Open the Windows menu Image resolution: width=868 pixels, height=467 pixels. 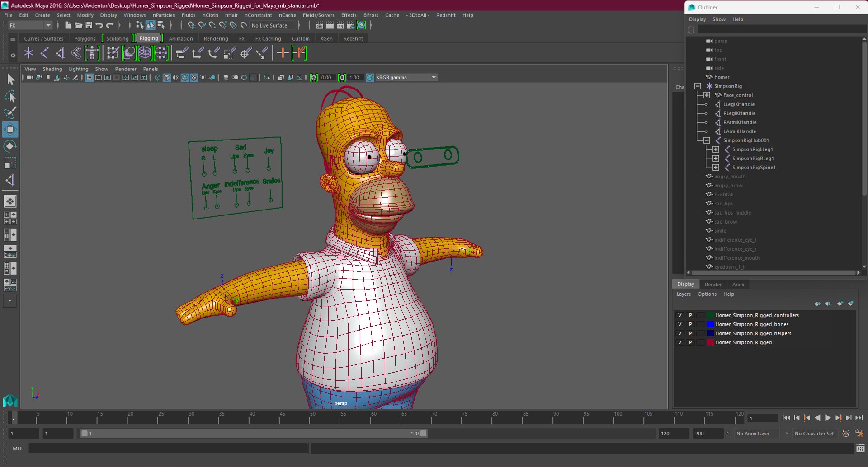(x=134, y=15)
